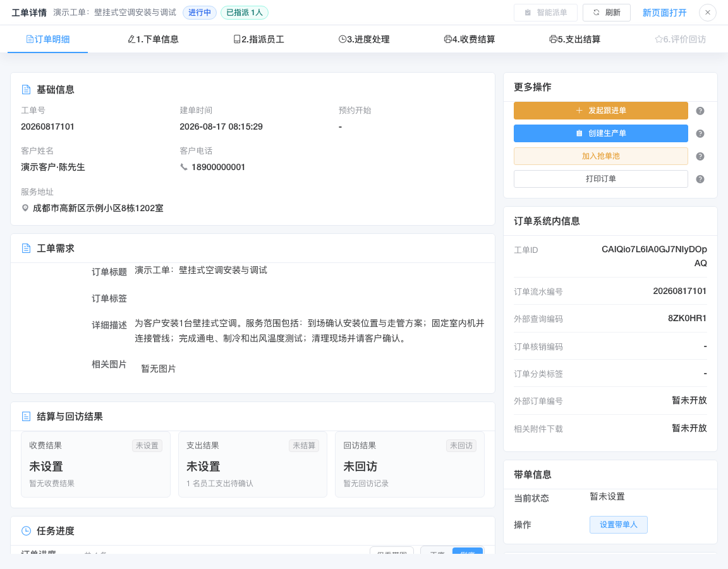
Task: Click the customer name 演示客户·陈先生
Action: pos(53,167)
